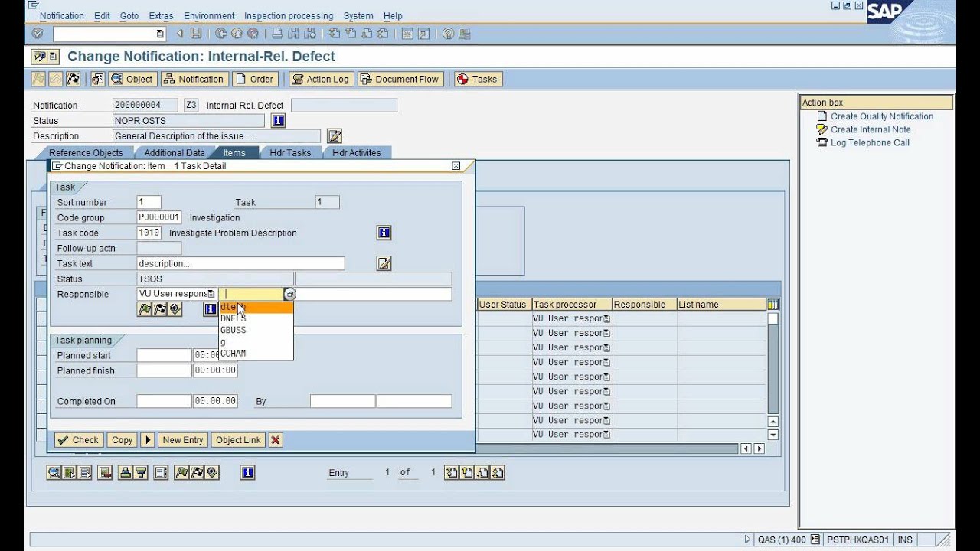The width and height of the screenshot is (980, 551).
Task: Click the Save diskette icon in the standard toolbar
Action: pos(196,34)
